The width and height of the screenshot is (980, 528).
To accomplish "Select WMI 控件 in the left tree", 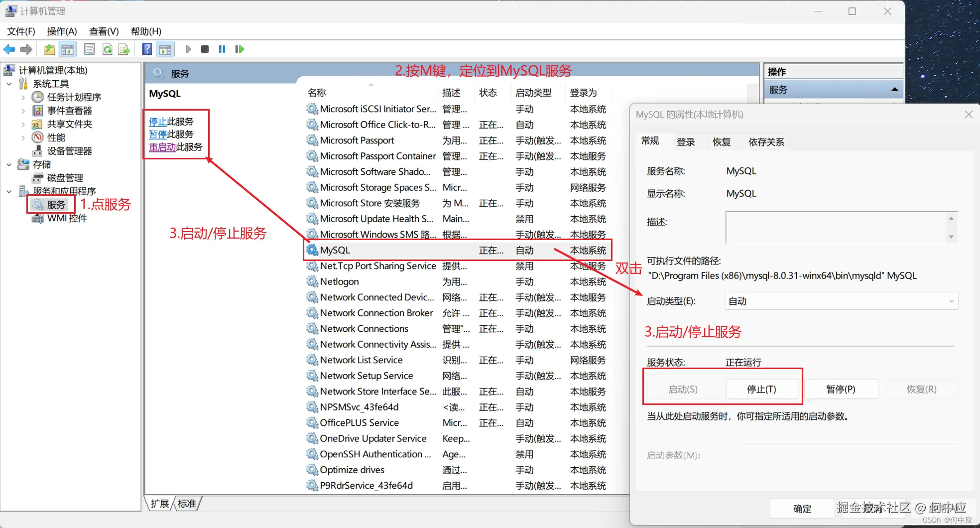I will tap(67, 218).
